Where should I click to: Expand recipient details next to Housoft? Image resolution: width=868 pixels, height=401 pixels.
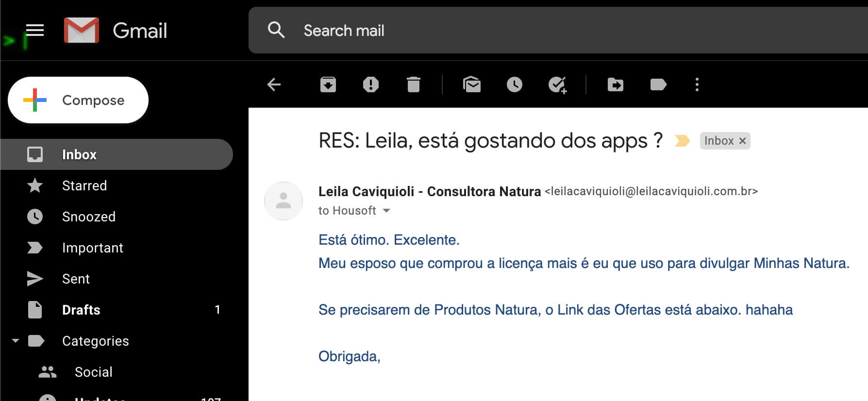386,211
